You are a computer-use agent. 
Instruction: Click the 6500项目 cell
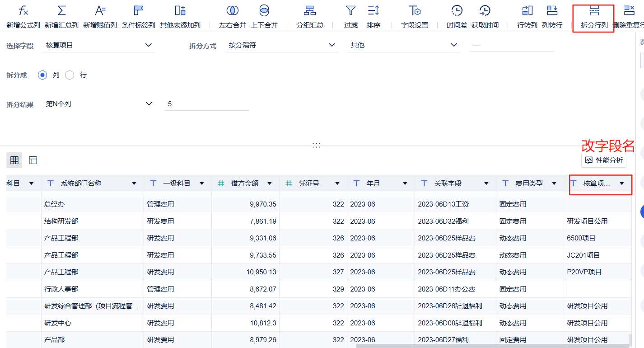pos(598,238)
